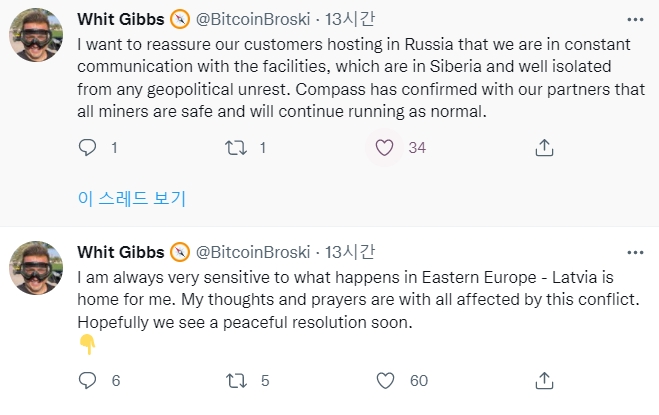
Task: Reply to the Latvia tweet
Action: [x=88, y=380]
